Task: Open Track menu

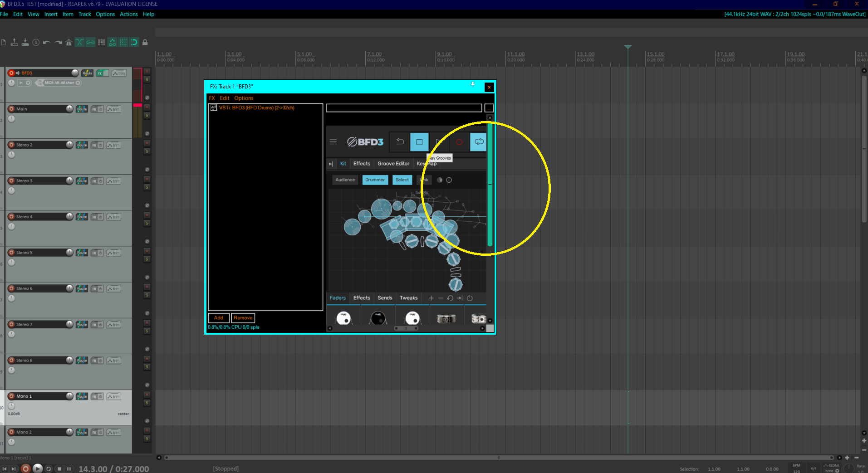Action: [85, 14]
